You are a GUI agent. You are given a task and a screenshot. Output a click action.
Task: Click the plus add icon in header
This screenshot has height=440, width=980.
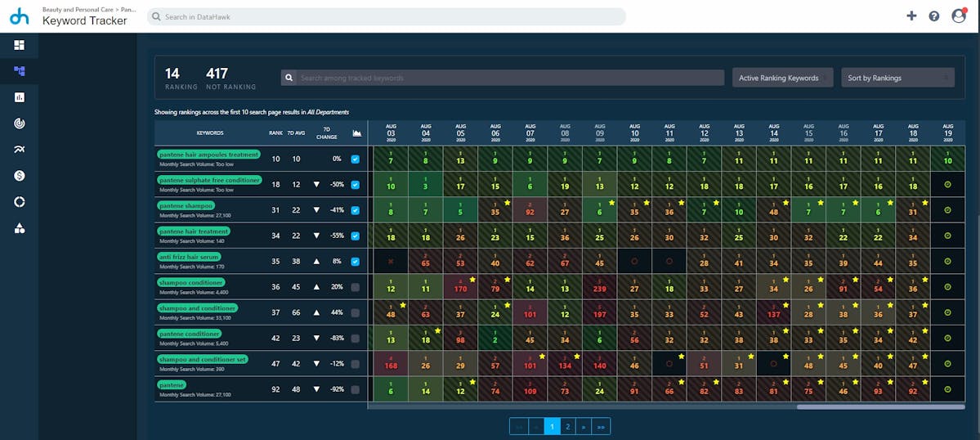point(911,16)
